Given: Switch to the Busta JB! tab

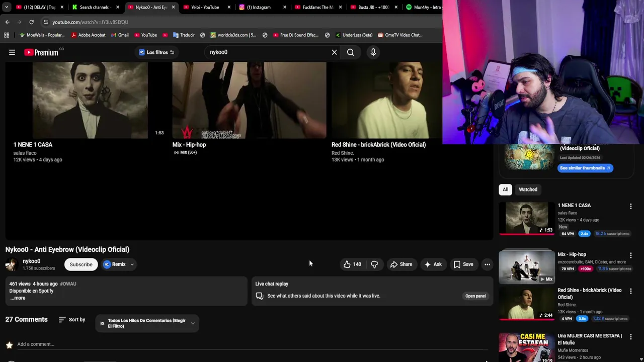Looking at the screenshot, I should (373, 7).
